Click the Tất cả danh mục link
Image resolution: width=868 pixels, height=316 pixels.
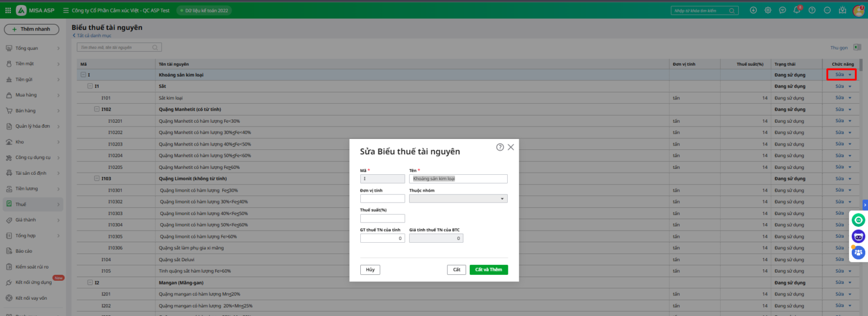click(x=93, y=36)
